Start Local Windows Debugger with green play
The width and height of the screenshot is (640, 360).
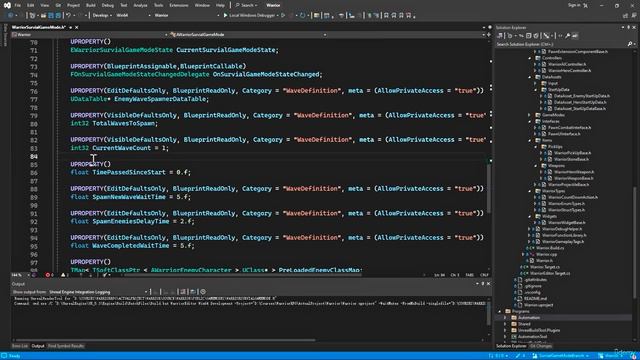(225, 15)
